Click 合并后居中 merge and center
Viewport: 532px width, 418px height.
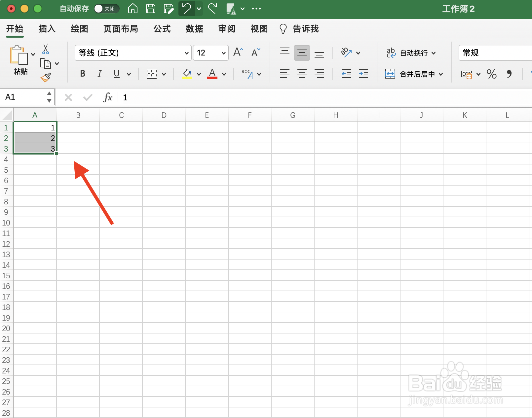click(414, 74)
